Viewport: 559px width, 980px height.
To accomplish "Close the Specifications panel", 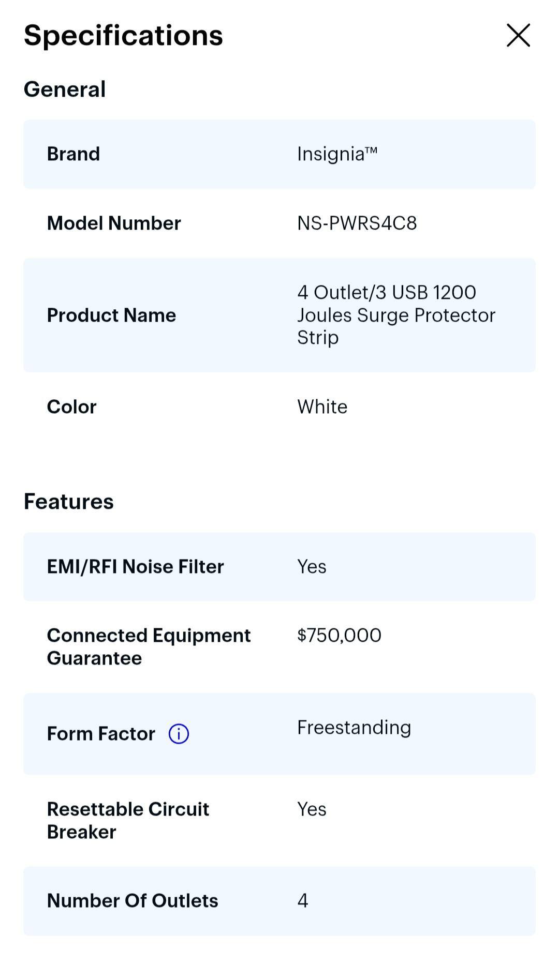I will pyautogui.click(x=518, y=36).
